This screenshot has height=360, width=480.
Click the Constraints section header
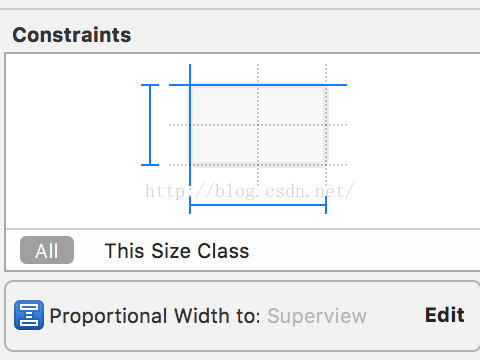coord(72,35)
